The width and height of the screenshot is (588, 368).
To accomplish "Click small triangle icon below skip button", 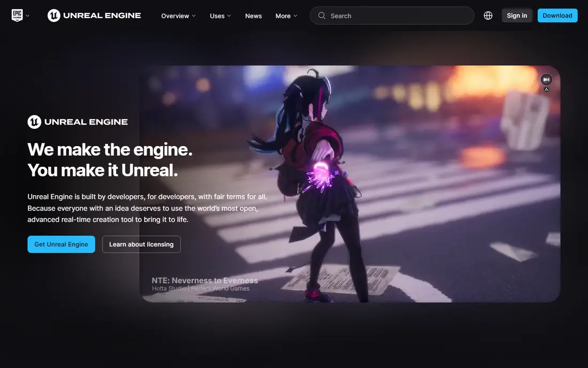I will coord(546,89).
